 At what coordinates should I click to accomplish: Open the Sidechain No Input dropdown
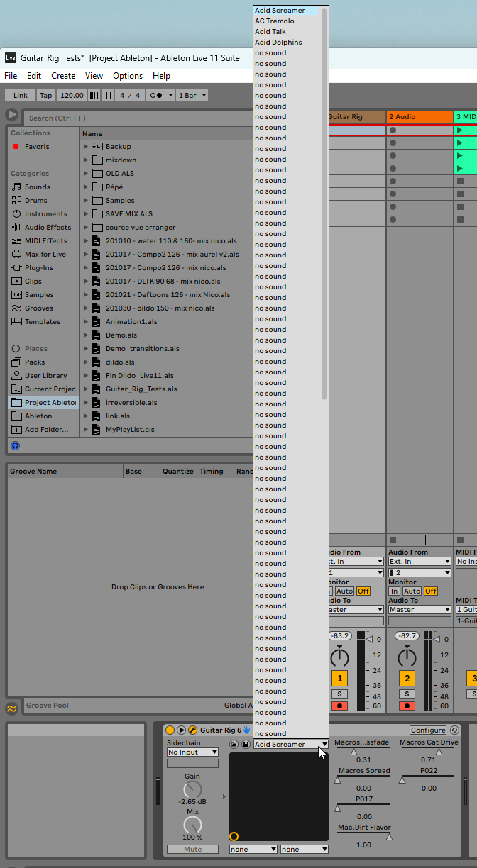(193, 752)
